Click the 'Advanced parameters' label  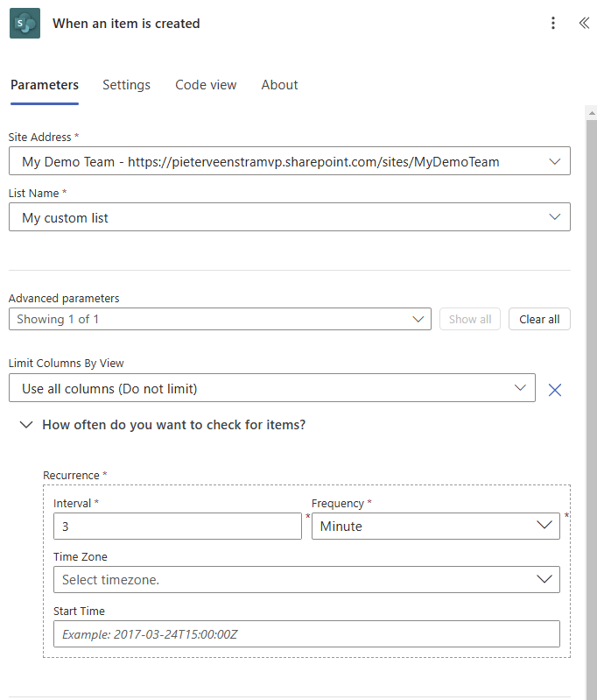(64, 298)
